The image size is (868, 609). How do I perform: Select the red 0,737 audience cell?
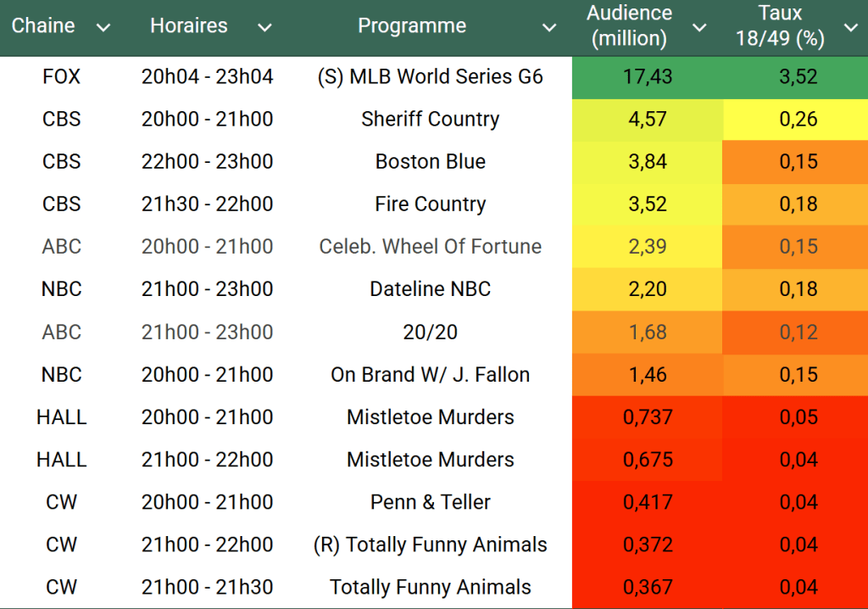coord(648,417)
